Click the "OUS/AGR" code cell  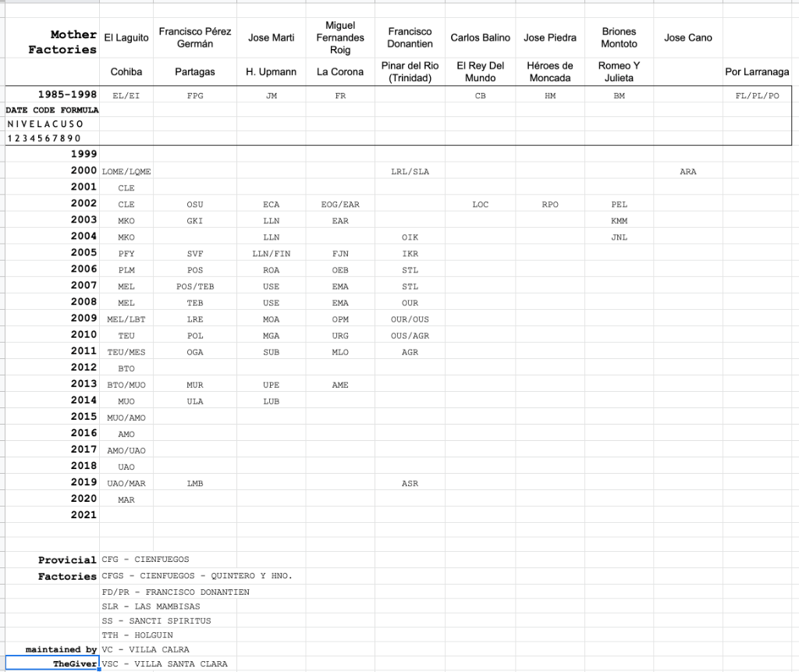(x=410, y=336)
